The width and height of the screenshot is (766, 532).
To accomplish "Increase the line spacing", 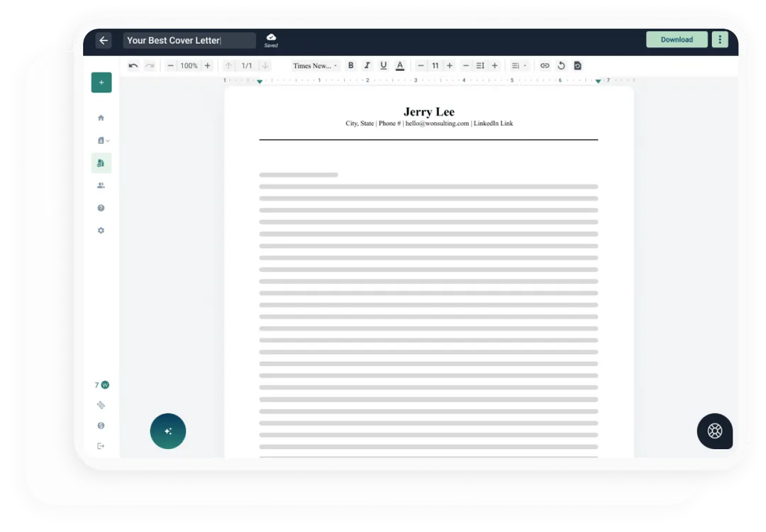I will pyautogui.click(x=494, y=65).
